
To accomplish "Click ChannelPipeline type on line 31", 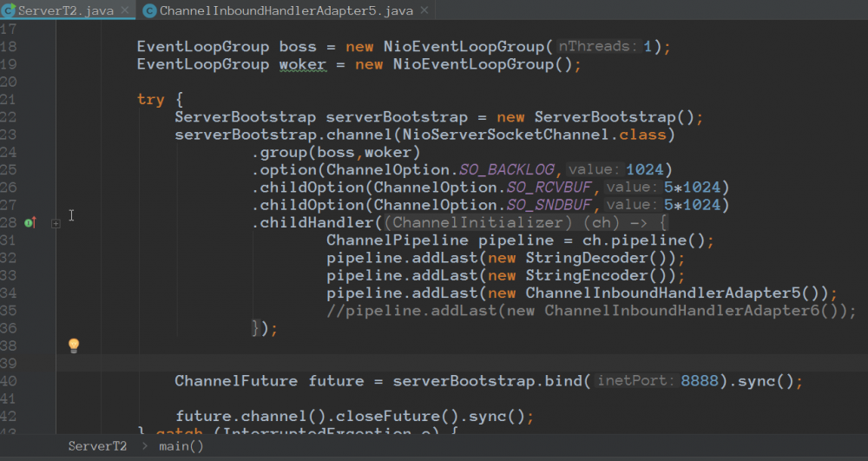I will 397,240.
